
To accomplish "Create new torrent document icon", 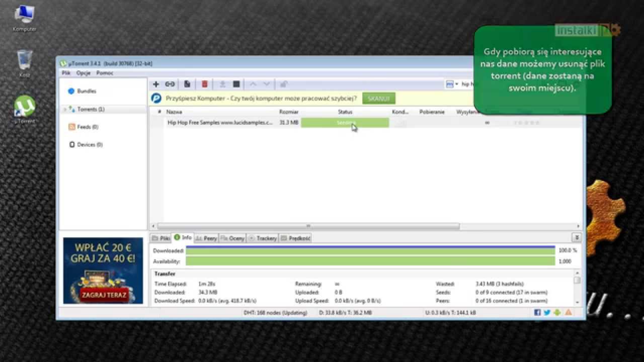I will (187, 84).
